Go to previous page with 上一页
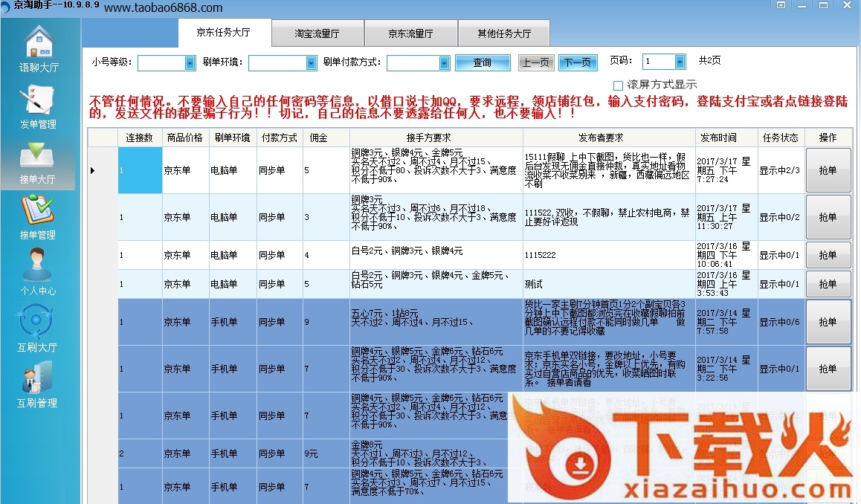 pyautogui.click(x=536, y=62)
